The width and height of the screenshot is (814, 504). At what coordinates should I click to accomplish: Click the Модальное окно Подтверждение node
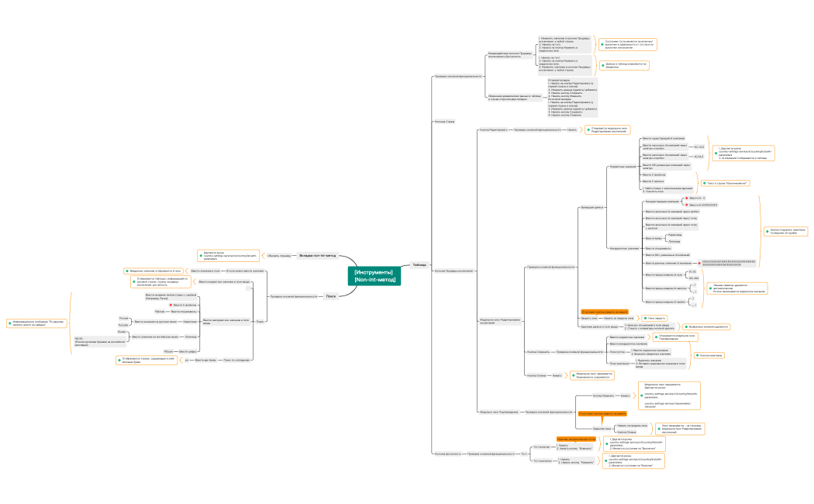(x=498, y=411)
